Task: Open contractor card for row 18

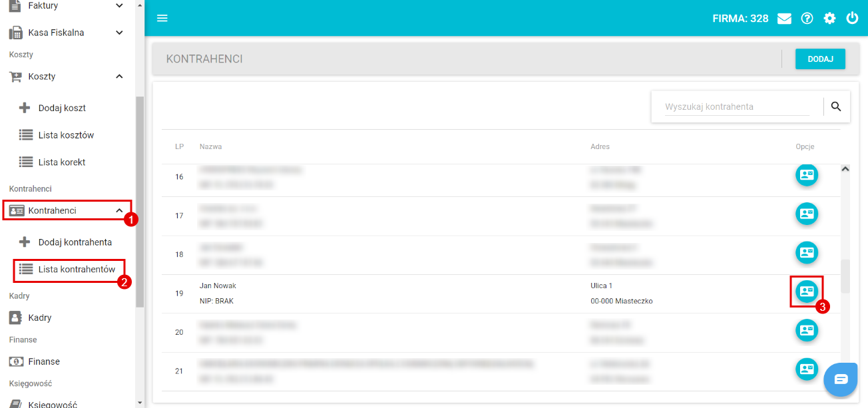Action: point(807,253)
